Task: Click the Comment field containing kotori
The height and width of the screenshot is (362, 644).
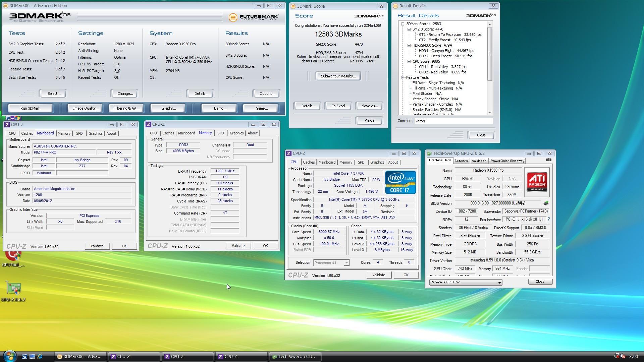Action: point(453,121)
